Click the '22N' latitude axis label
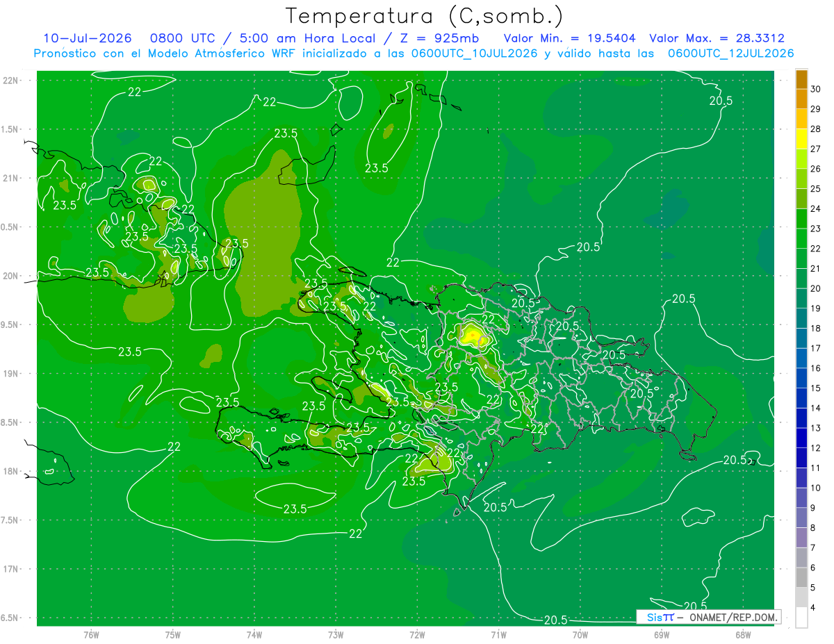This screenshot has height=644, width=834. (10, 80)
